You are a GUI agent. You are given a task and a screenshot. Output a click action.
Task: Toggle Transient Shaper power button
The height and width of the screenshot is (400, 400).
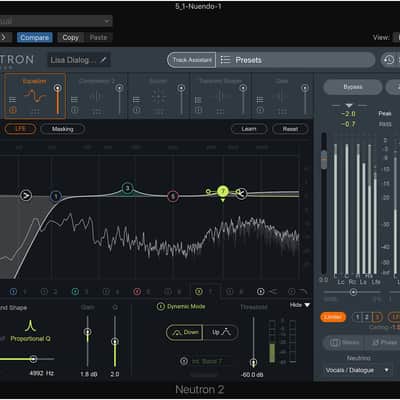tap(198, 109)
